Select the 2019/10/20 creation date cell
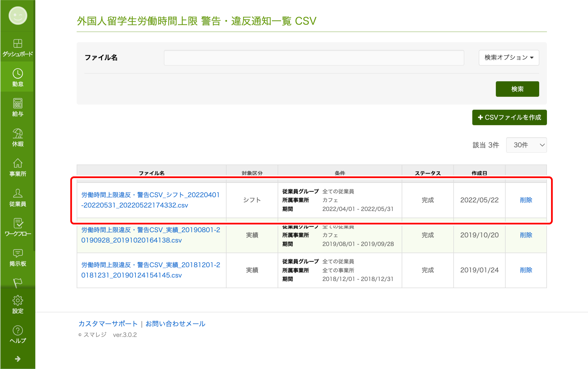Image resolution: width=588 pixels, height=369 pixels. 479,235
